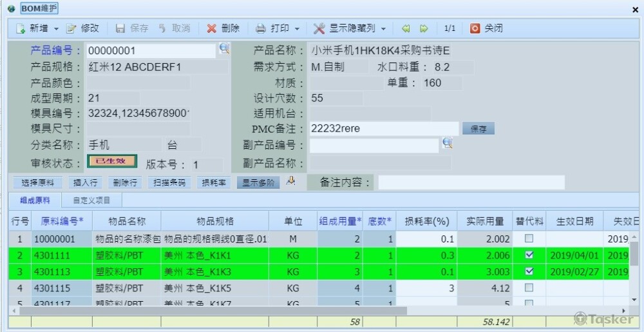Image resolution: width=644 pixels, height=332 pixels.
Task: Click the 产品编号 input field
Action: [151, 51]
